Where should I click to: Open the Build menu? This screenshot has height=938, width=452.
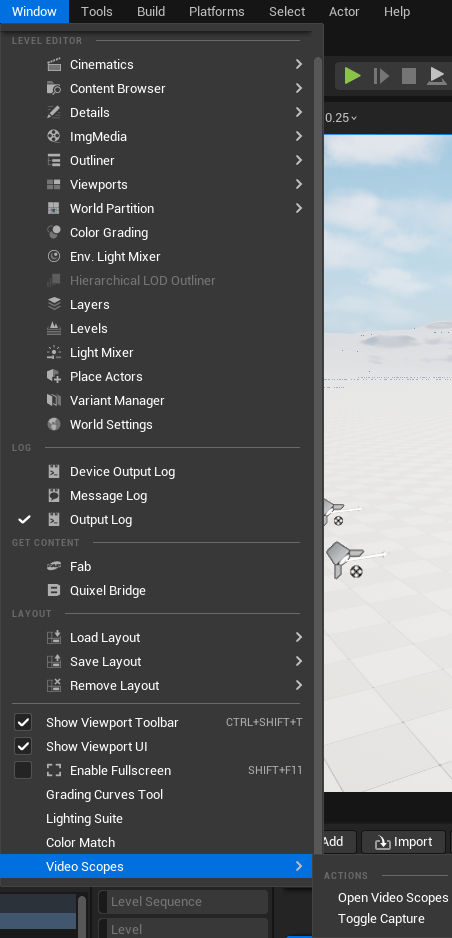[151, 11]
